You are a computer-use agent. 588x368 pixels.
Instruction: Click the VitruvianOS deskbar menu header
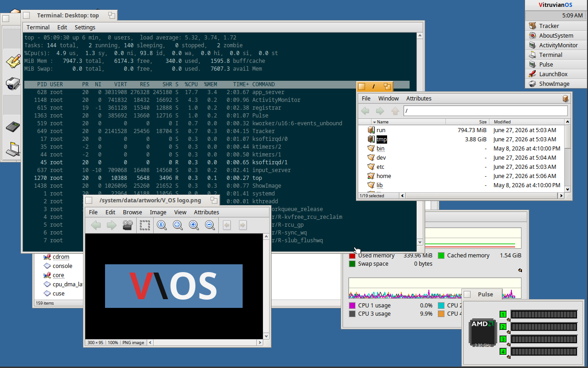pos(556,5)
